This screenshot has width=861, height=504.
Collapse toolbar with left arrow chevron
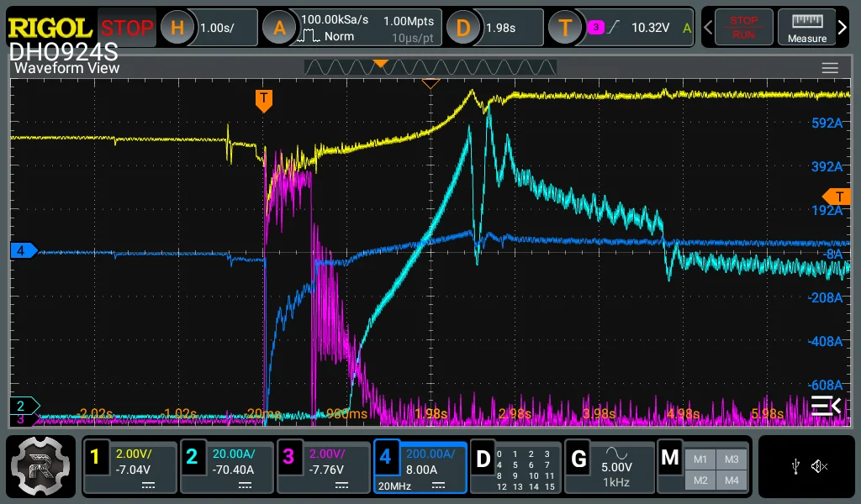click(708, 27)
